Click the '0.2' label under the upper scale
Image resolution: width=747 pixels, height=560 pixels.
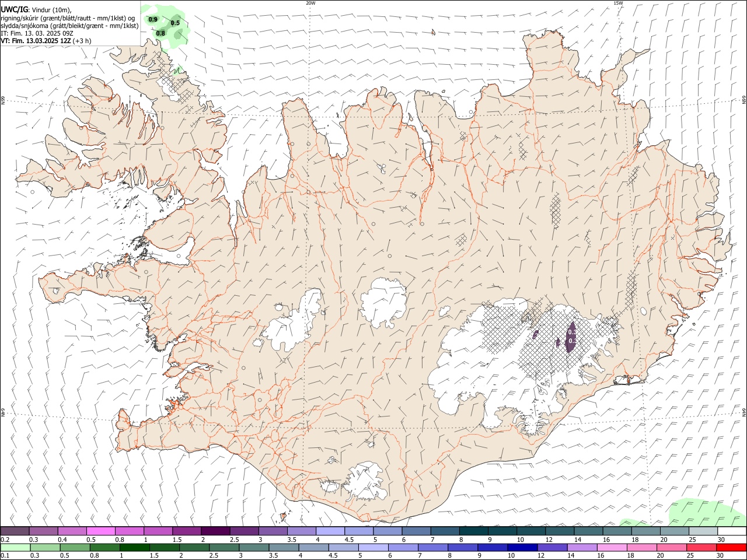click(5, 540)
